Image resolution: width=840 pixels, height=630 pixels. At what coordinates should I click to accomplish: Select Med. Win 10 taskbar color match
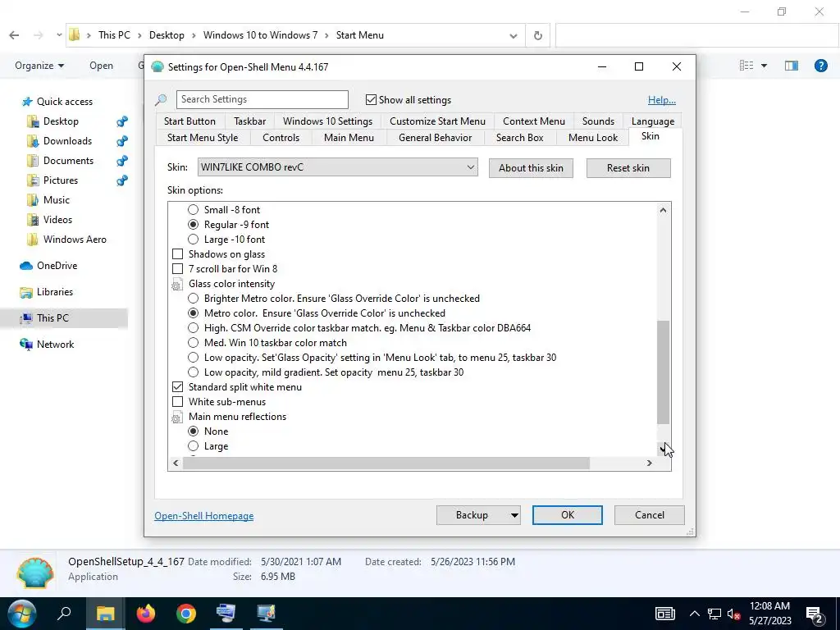pyautogui.click(x=193, y=343)
